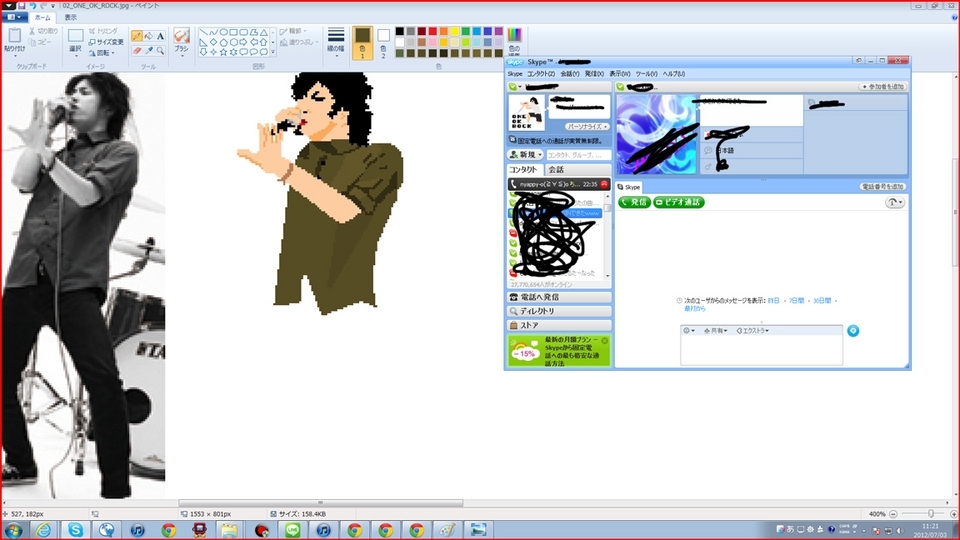Show messages from 30 days (30日間) link

(822, 301)
